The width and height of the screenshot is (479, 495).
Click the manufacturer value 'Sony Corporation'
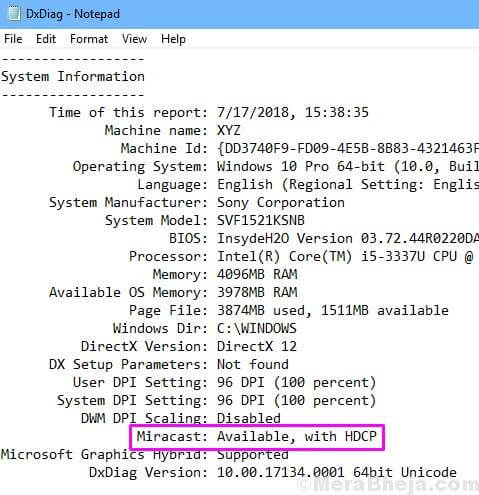point(281,203)
